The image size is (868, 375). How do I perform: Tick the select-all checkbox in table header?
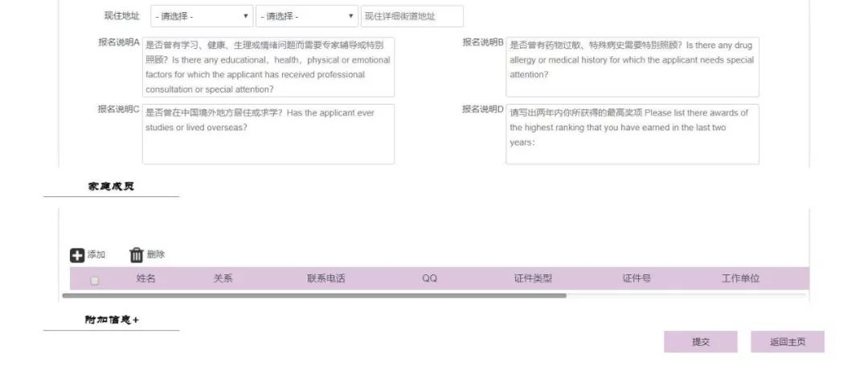pyautogui.click(x=95, y=281)
